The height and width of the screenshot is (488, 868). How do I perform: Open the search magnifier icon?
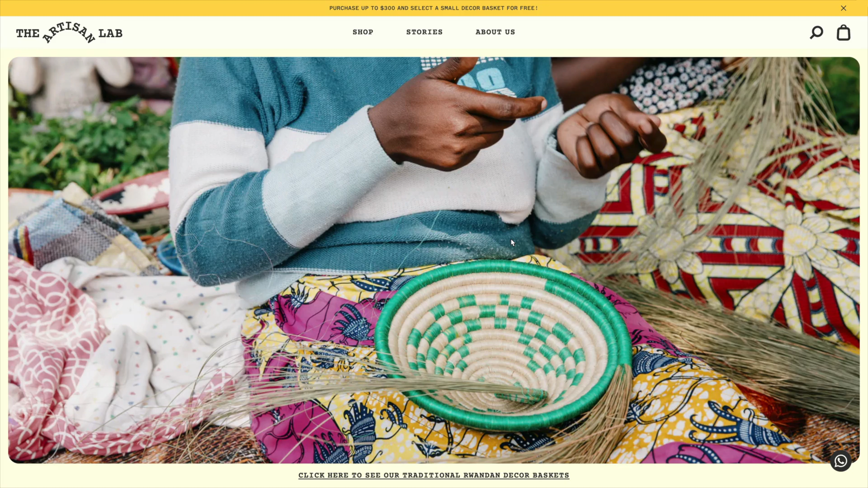tap(816, 33)
